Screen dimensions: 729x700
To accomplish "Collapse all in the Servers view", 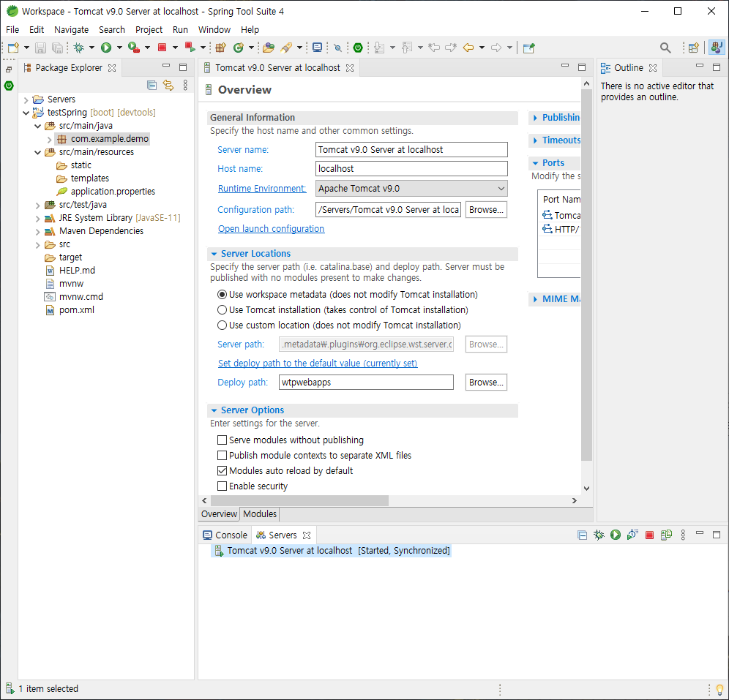I will (x=582, y=535).
